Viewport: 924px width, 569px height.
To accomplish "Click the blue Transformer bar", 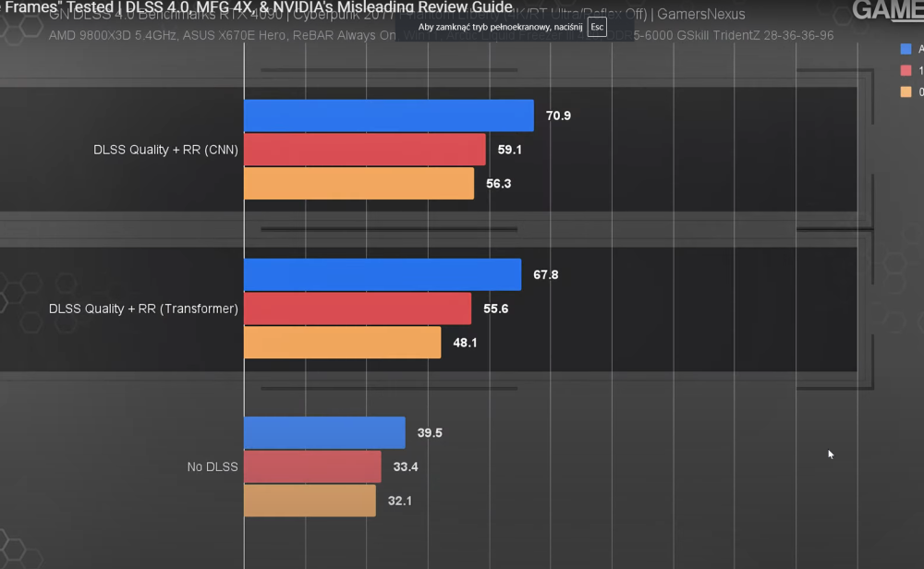I will (x=383, y=274).
